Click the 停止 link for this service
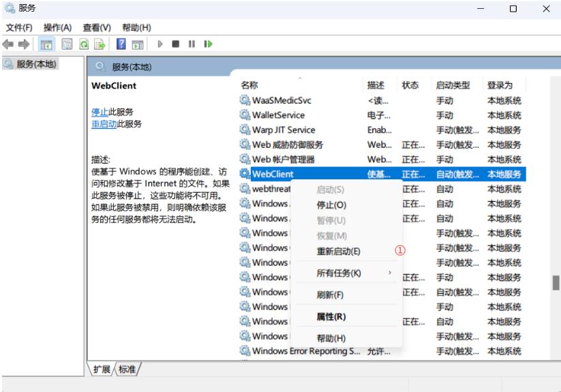This screenshot has height=392, width=561. tap(100, 112)
